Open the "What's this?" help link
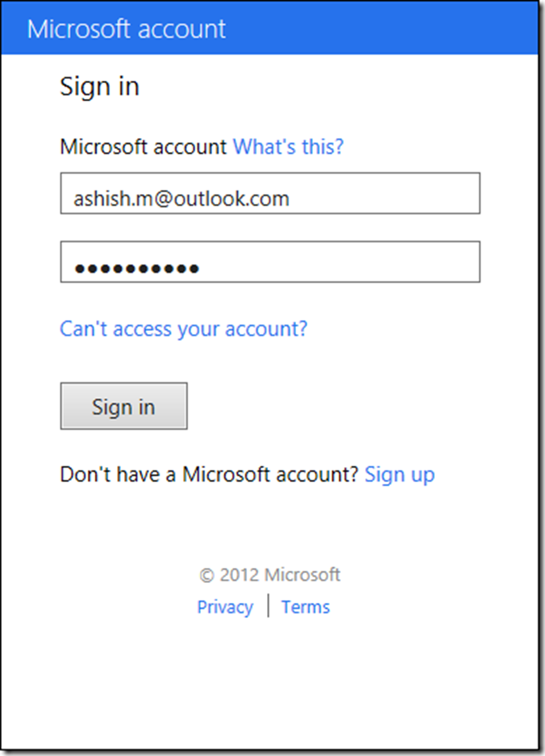The height and width of the screenshot is (756, 545). coord(288,147)
